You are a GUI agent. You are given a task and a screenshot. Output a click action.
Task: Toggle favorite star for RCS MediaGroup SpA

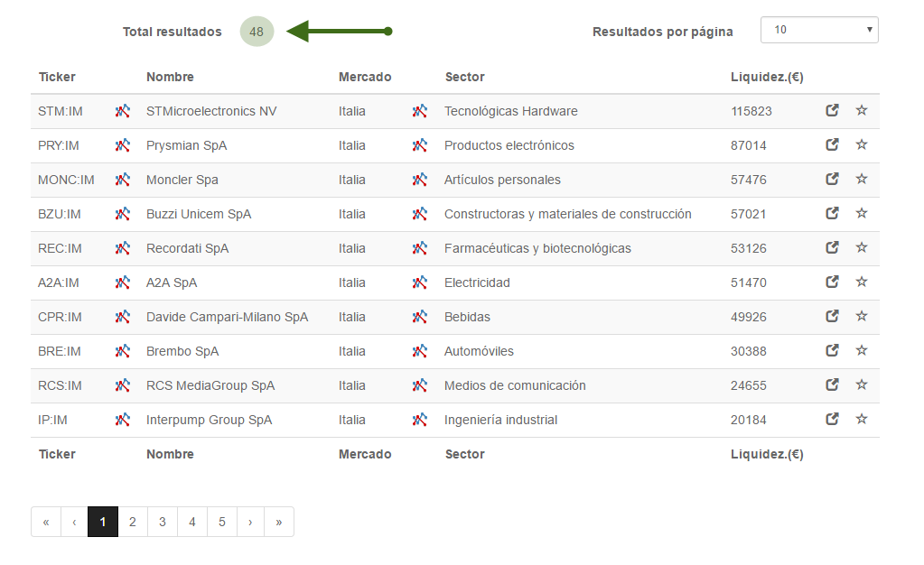pyautogui.click(x=862, y=384)
